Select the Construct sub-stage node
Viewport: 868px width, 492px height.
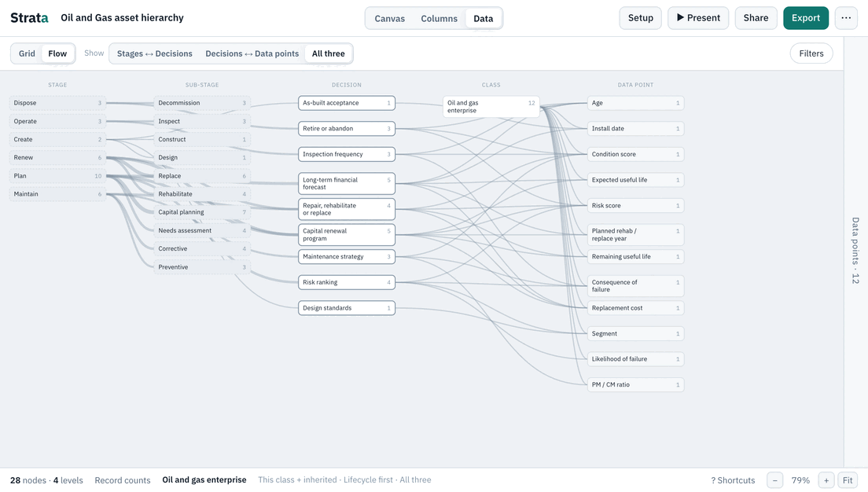coord(202,139)
